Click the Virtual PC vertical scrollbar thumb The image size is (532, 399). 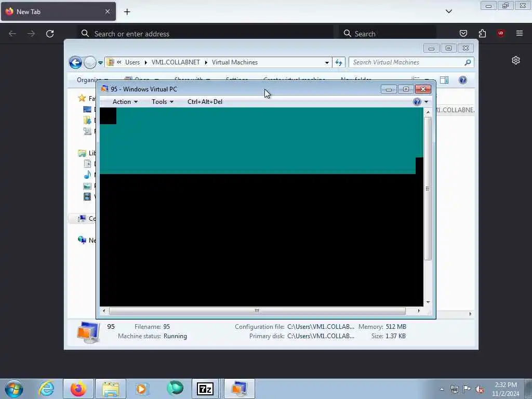coord(428,189)
